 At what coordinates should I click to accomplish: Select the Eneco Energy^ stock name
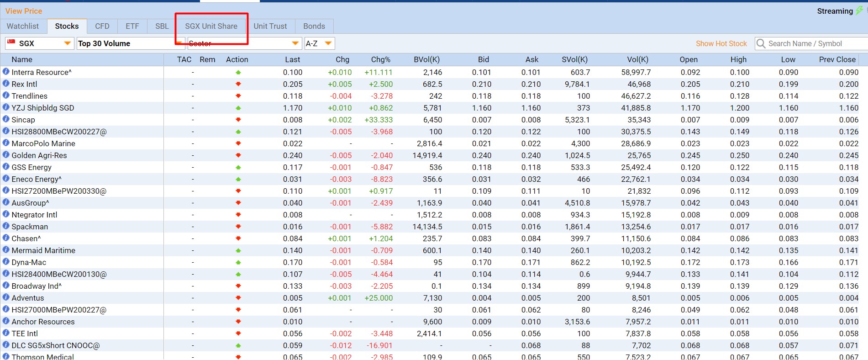pyautogui.click(x=37, y=179)
